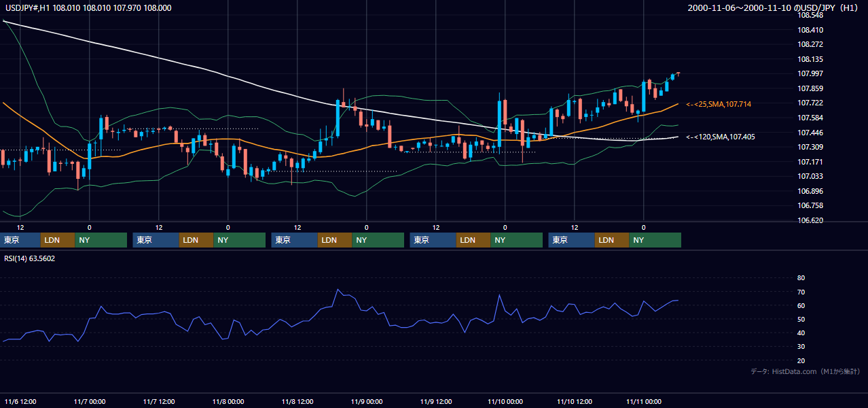The width and height of the screenshot is (868, 408).
Task: Click RSI scale value 80
Action: pyautogui.click(x=801, y=278)
